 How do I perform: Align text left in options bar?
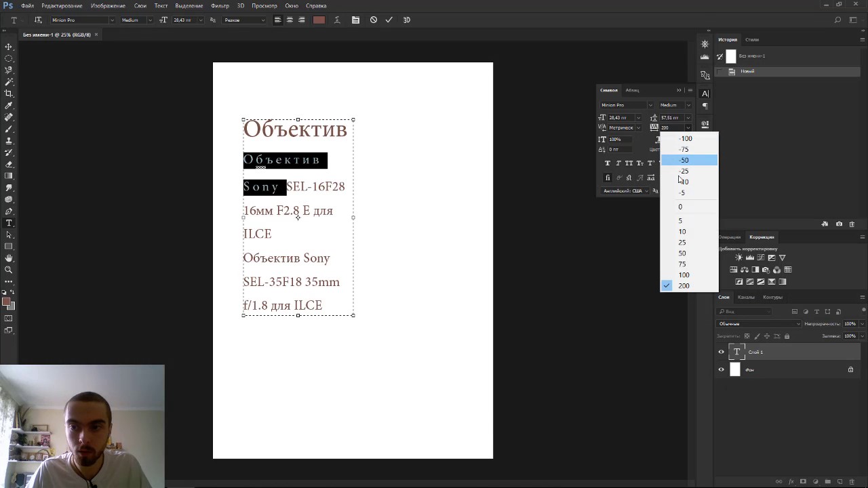click(277, 20)
